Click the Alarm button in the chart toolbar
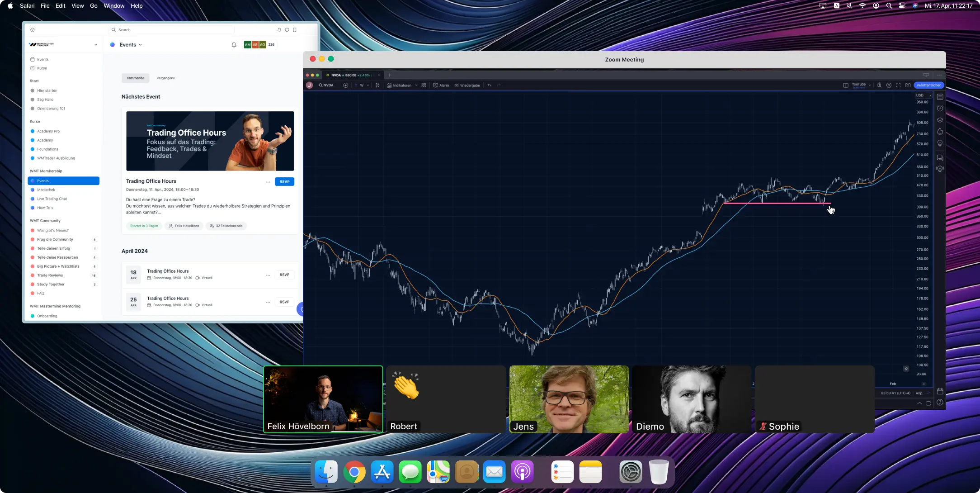980x493 pixels. [441, 85]
